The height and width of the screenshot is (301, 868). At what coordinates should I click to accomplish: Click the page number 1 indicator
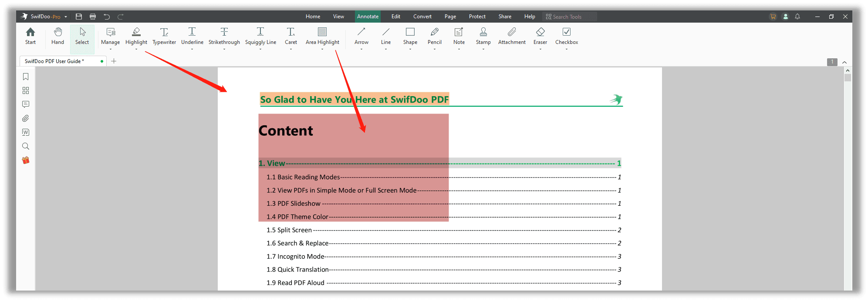click(x=832, y=62)
